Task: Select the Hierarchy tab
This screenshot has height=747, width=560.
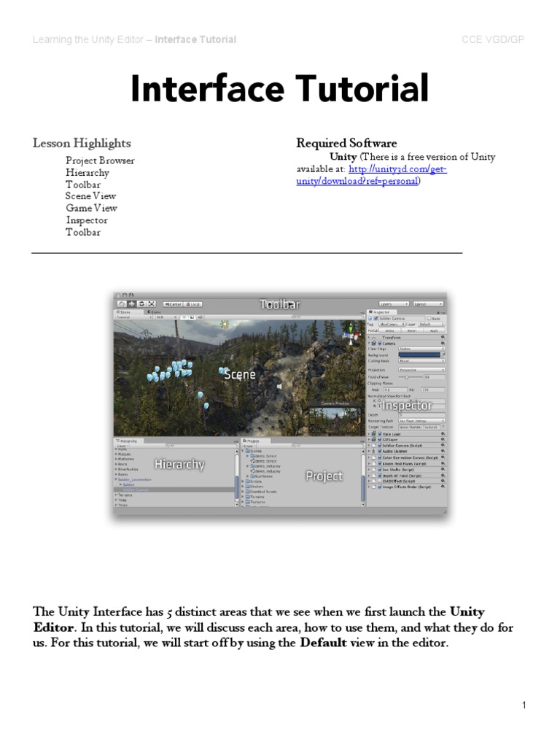Action: pyautogui.click(x=128, y=441)
